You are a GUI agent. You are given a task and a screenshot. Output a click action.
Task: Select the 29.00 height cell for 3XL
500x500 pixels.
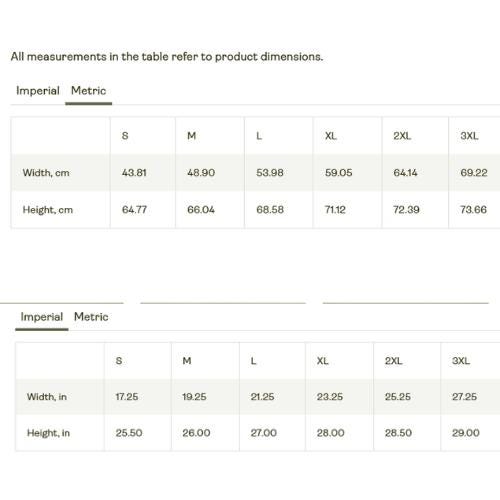pyautogui.click(x=466, y=433)
